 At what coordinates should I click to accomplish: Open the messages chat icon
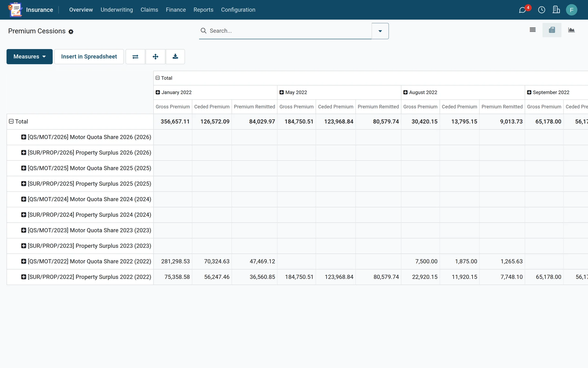(x=522, y=10)
